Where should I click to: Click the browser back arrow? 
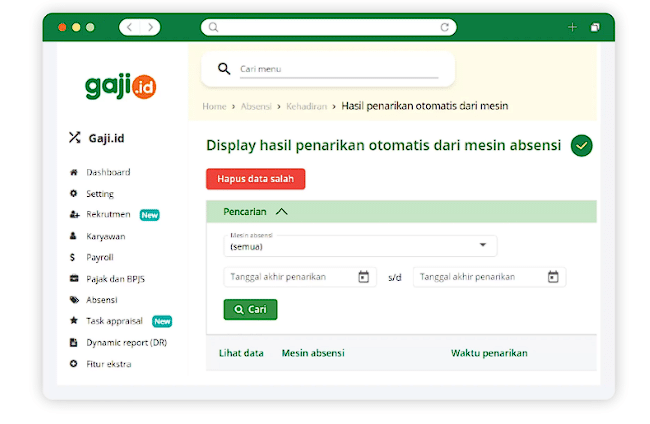pyautogui.click(x=129, y=27)
